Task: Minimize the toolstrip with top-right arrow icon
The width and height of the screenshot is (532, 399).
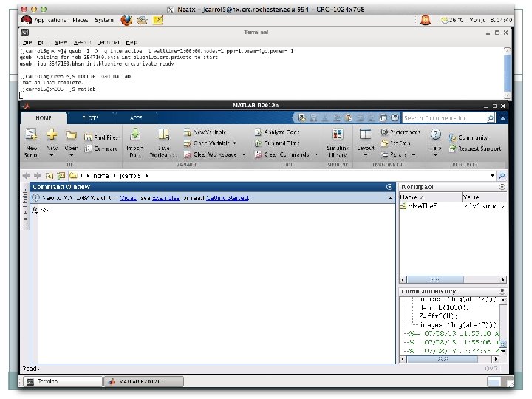Action: [x=503, y=117]
